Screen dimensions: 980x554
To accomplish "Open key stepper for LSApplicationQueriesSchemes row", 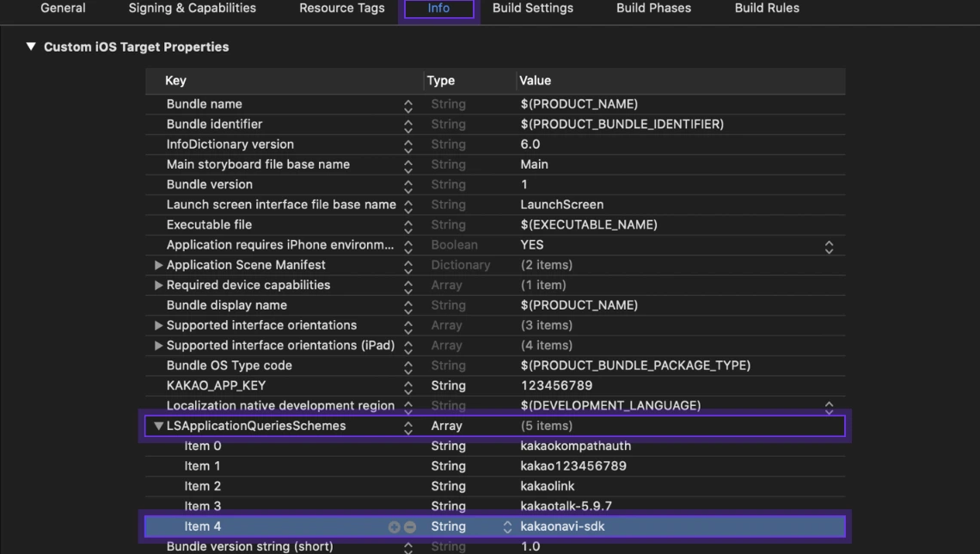I will 408,428.
